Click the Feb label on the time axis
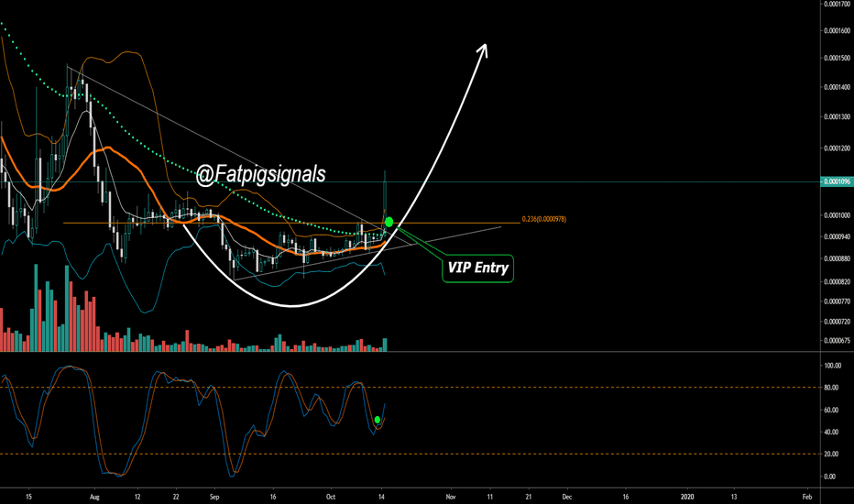The height and width of the screenshot is (504, 854). point(807,497)
